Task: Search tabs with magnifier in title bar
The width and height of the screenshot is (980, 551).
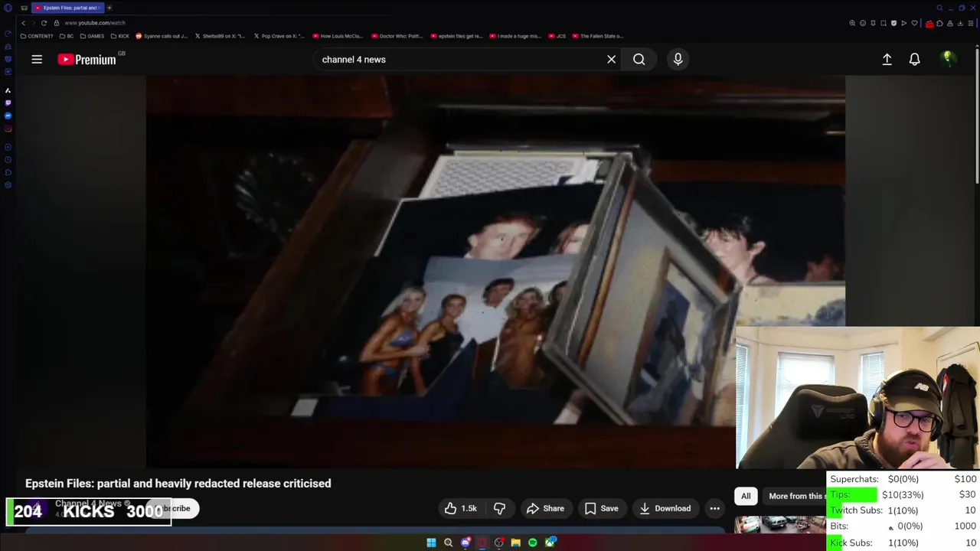Action: [939, 8]
